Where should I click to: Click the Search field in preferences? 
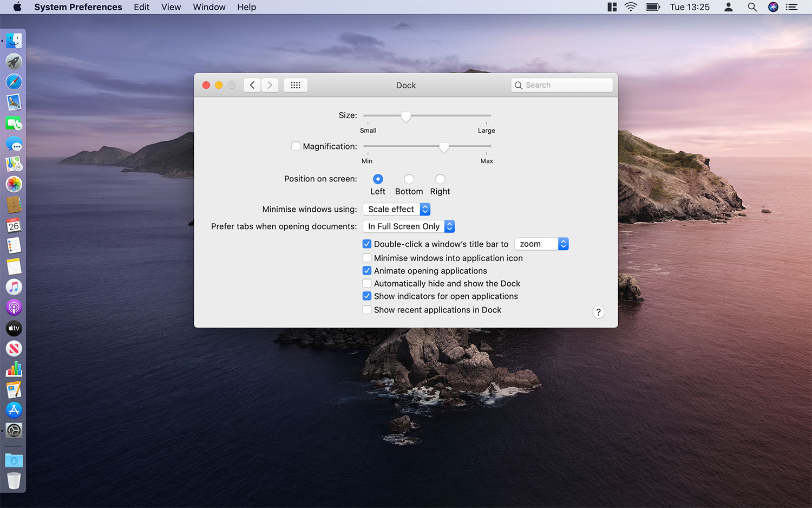click(562, 85)
